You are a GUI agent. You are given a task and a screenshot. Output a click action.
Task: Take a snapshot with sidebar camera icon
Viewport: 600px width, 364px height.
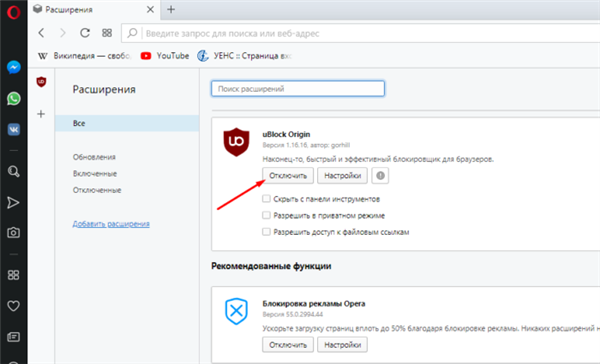point(13,232)
